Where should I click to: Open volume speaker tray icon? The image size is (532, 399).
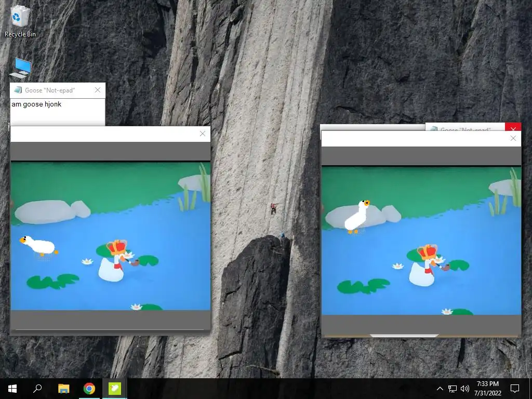(x=465, y=389)
